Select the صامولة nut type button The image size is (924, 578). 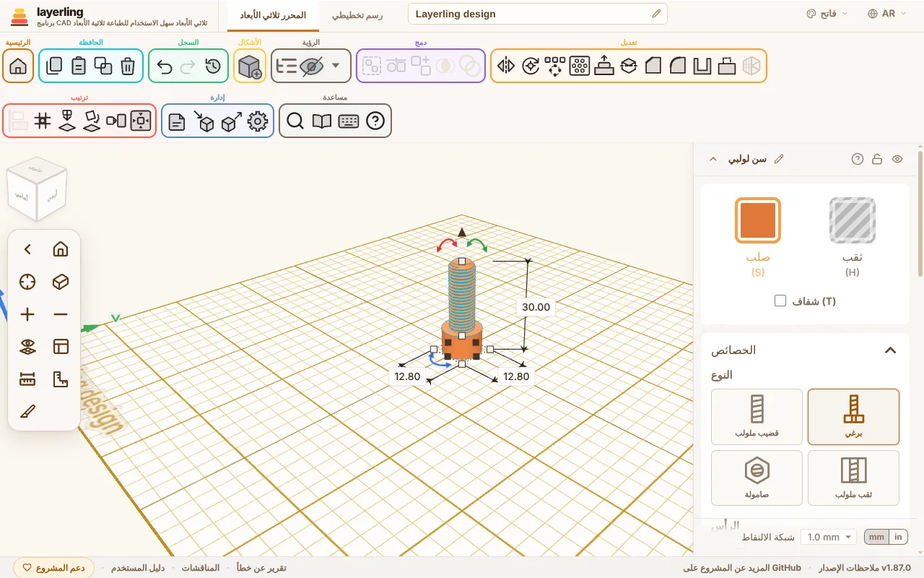click(757, 478)
